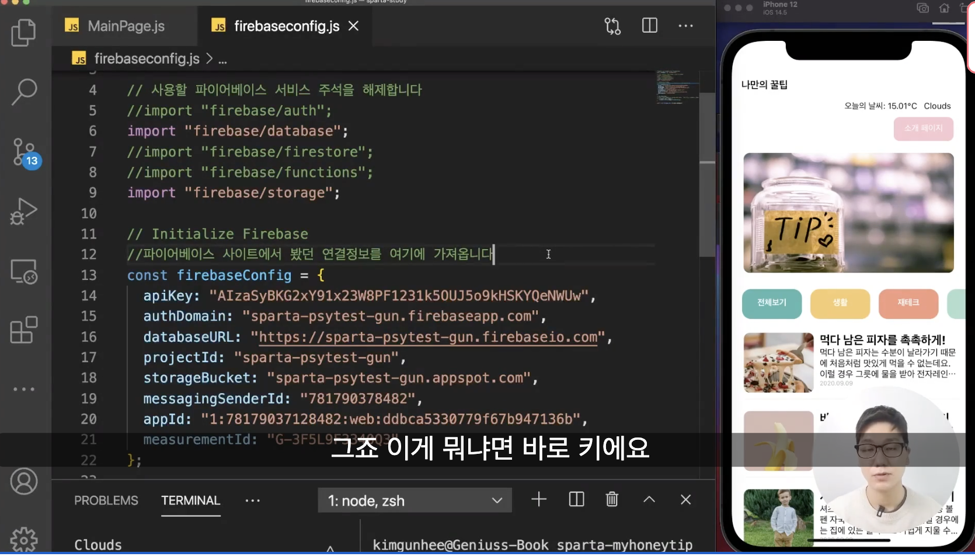
Task: Click the minimap code overview
Action: [677, 87]
